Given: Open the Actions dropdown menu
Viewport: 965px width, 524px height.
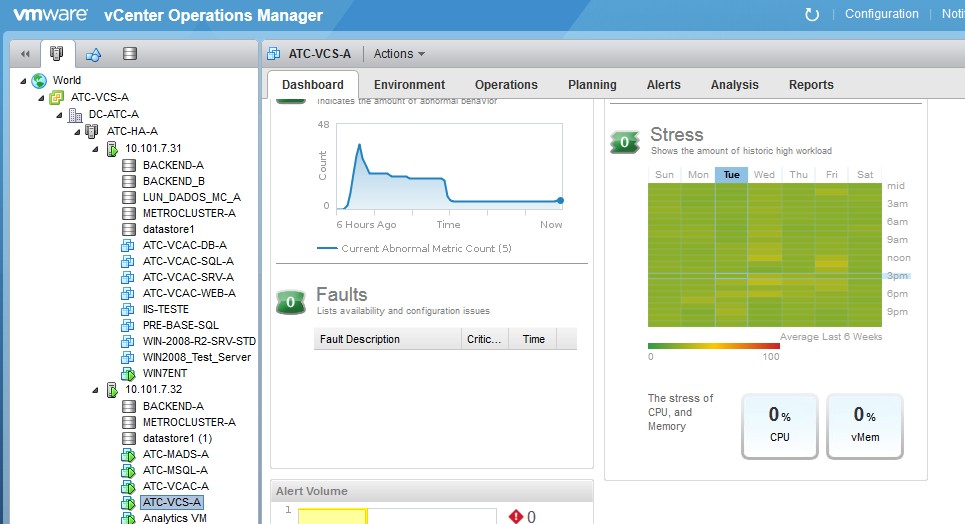Looking at the screenshot, I should [x=399, y=54].
